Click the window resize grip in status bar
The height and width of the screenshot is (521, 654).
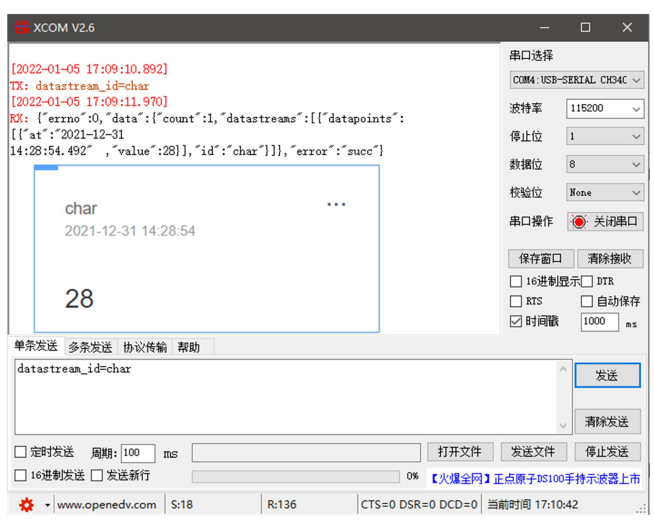[641, 509]
